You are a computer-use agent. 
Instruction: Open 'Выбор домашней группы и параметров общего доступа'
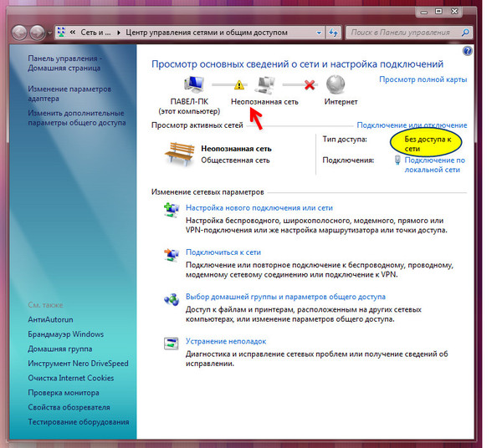pyautogui.click(x=285, y=297)
